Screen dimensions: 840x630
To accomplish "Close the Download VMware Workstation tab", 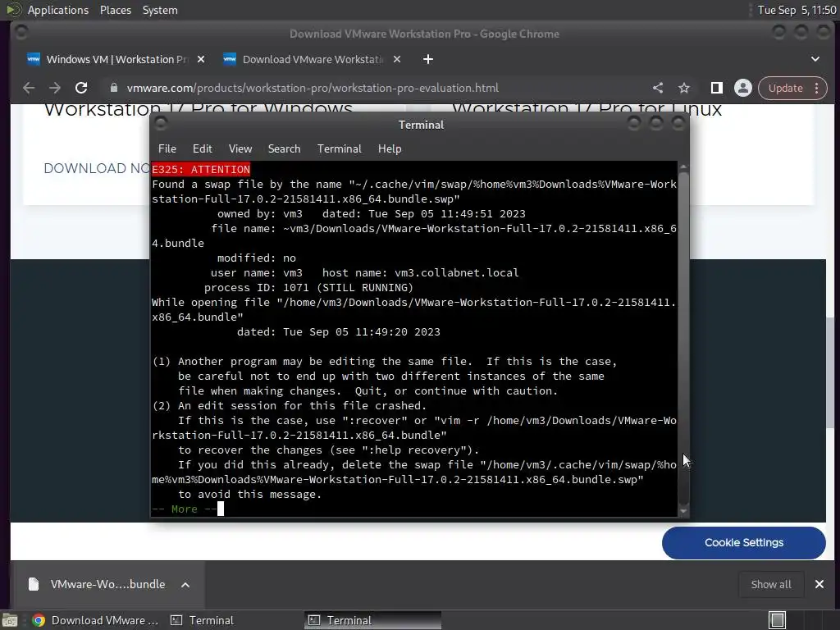I will [x=397, y=59].
